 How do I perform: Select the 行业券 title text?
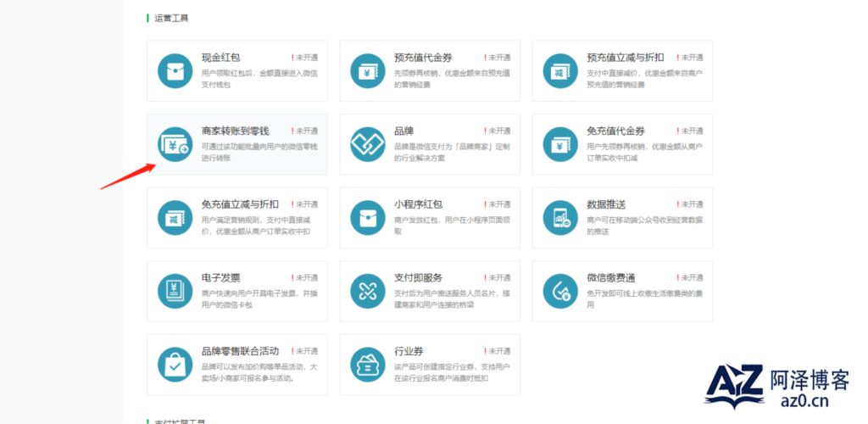409,351
